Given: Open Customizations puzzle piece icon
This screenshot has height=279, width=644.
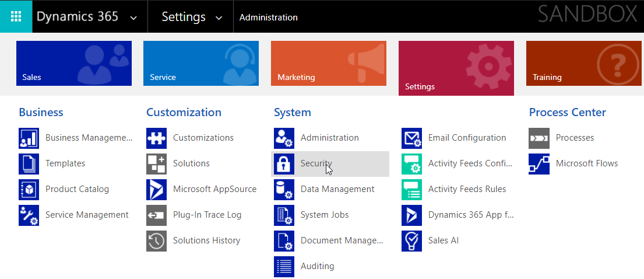Looking at the screenshot, I should [156, 138].
